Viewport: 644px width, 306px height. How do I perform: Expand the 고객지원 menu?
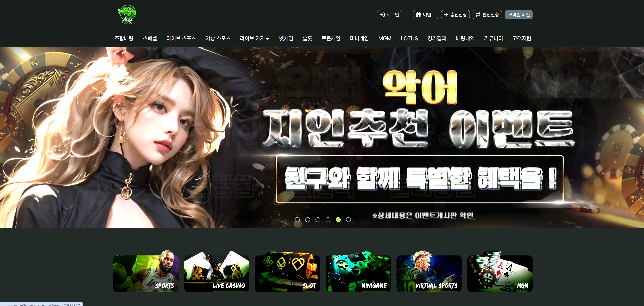coord(521,38)
